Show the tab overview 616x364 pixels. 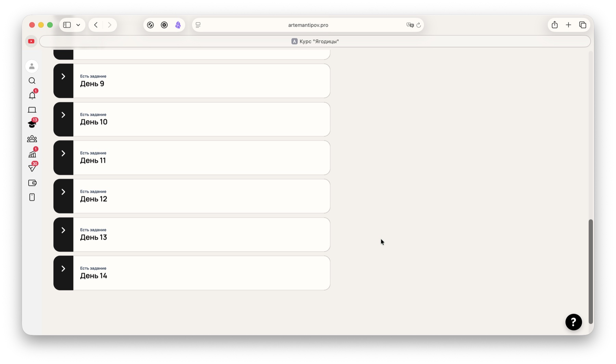(582, 25)
